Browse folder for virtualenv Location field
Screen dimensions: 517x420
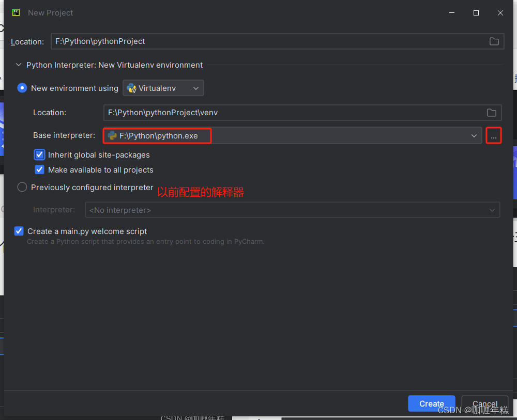click(x=492, y=113)
